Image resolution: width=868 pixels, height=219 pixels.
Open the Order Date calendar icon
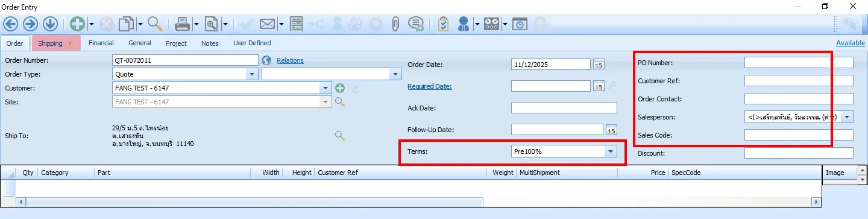tap(599, 65)
